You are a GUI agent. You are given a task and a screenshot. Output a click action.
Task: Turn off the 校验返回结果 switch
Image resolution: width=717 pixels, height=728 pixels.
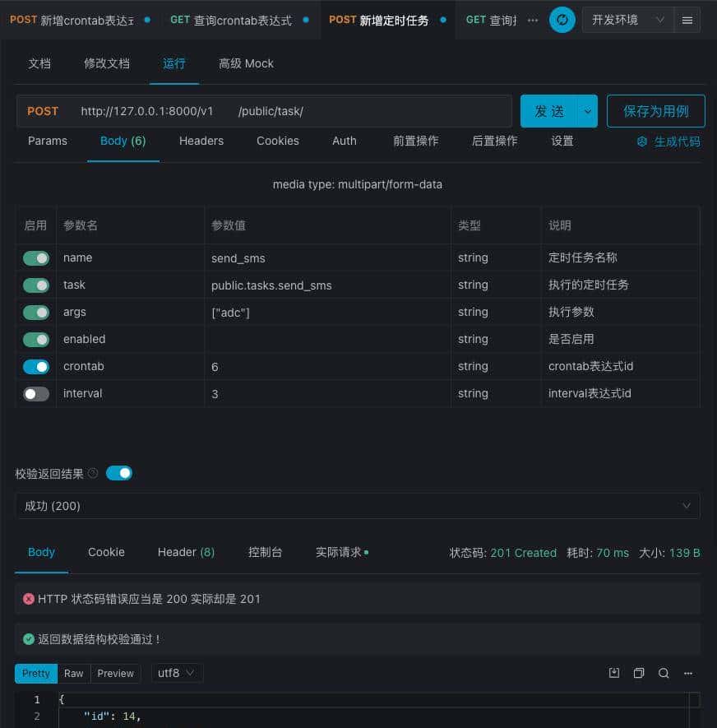[x=118, y=472]
